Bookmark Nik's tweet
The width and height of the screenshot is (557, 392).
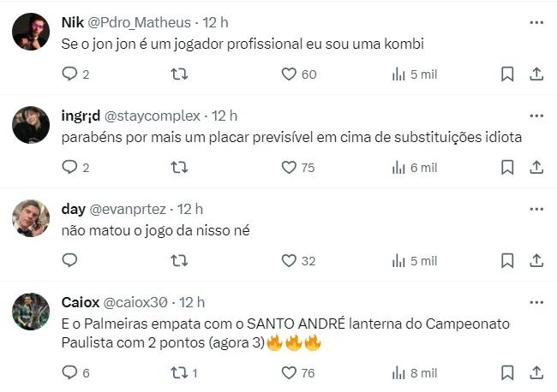tap(507, 74)
